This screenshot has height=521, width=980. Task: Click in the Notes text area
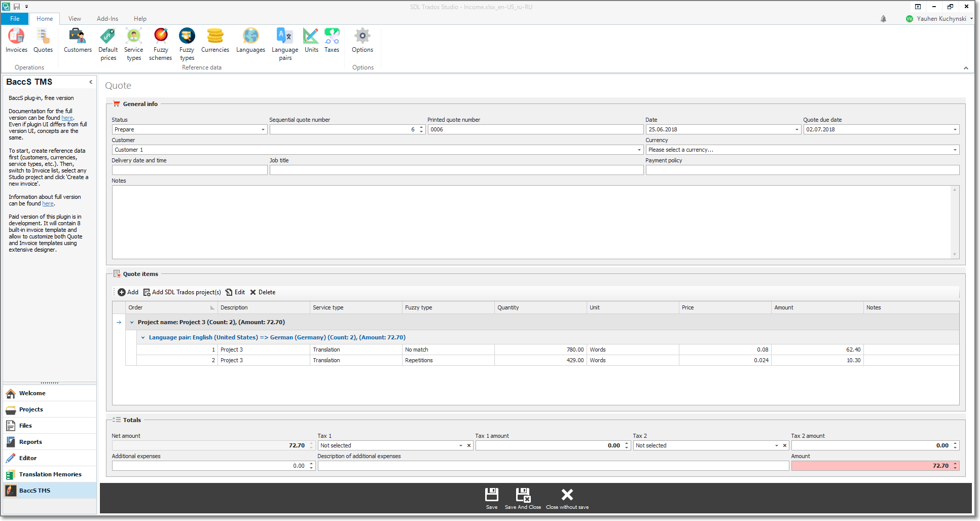[x=531, y=222]
